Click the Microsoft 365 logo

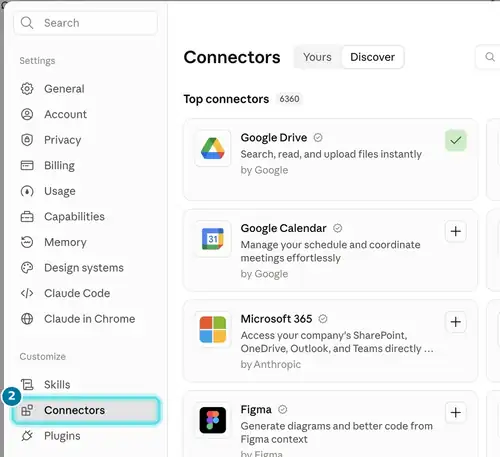click(x=213, y=329)
